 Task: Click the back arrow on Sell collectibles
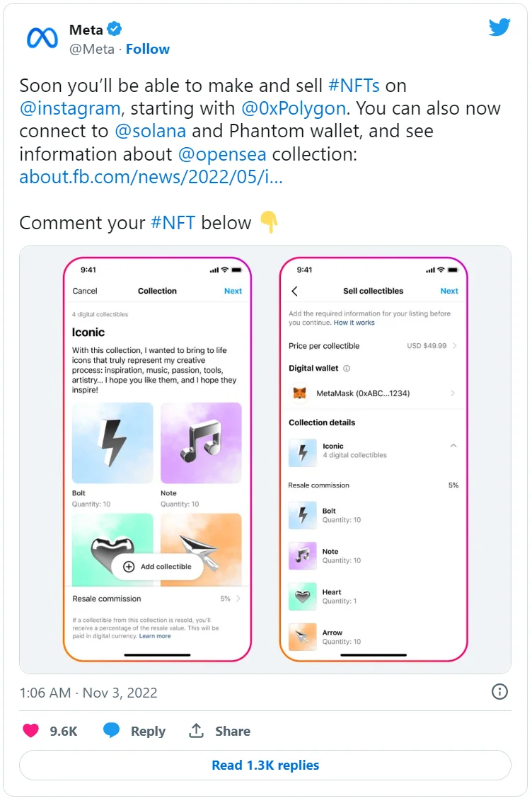click(295, 291)
